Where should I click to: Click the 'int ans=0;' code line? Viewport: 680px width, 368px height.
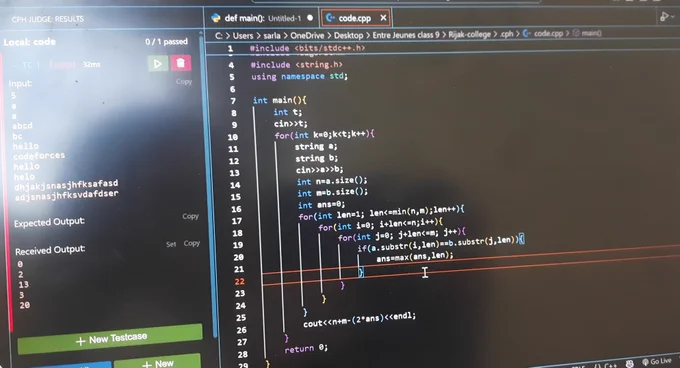(321, 205)
